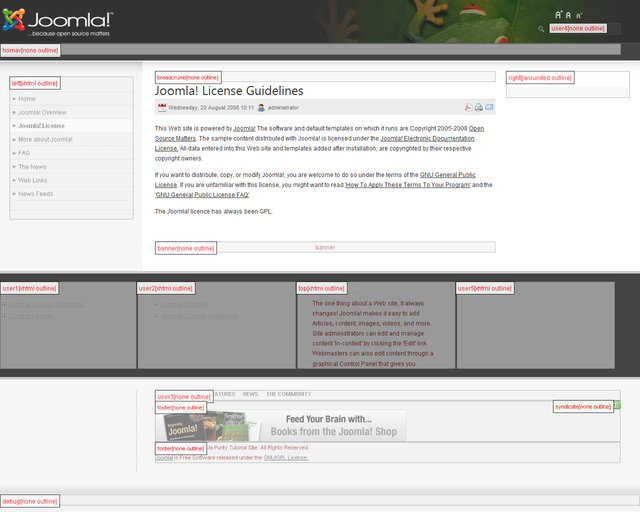This screenshot has height=512, width=640.
Task: Open Home in the left menu
Action: click(27, 99)
